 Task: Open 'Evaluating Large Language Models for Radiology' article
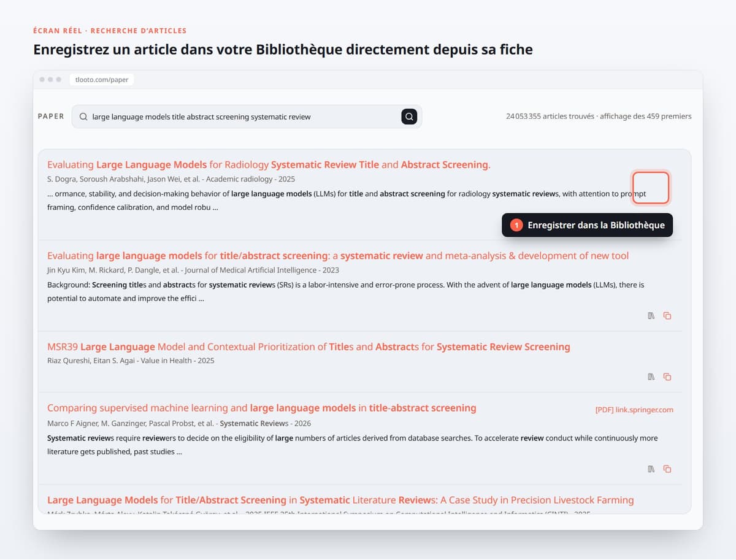[x=269, y=164]
